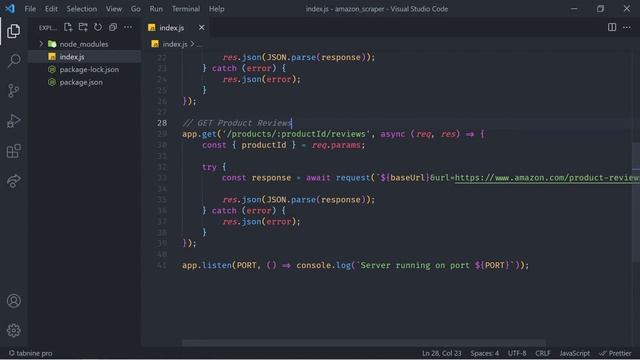The image size is (640, 360).
Task: Click the horizontal editor scrollbar
Action: click(364, 342)
